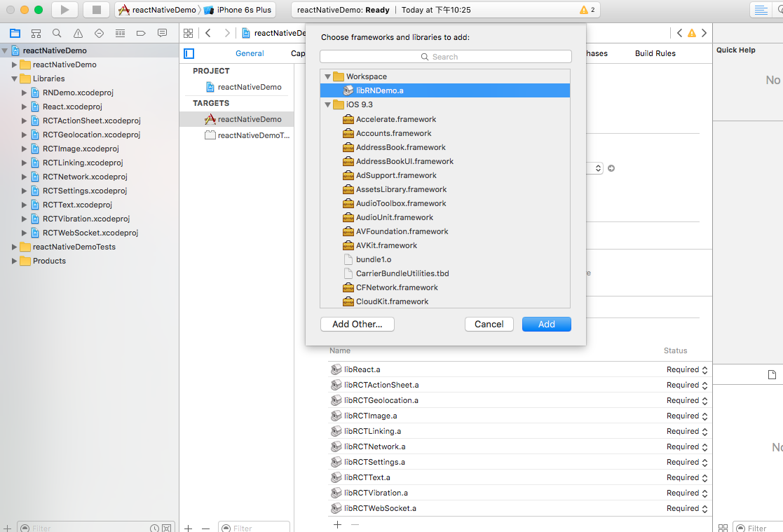
Task: Toggle the project and targets list sidebar
Action: coord(189,53)
